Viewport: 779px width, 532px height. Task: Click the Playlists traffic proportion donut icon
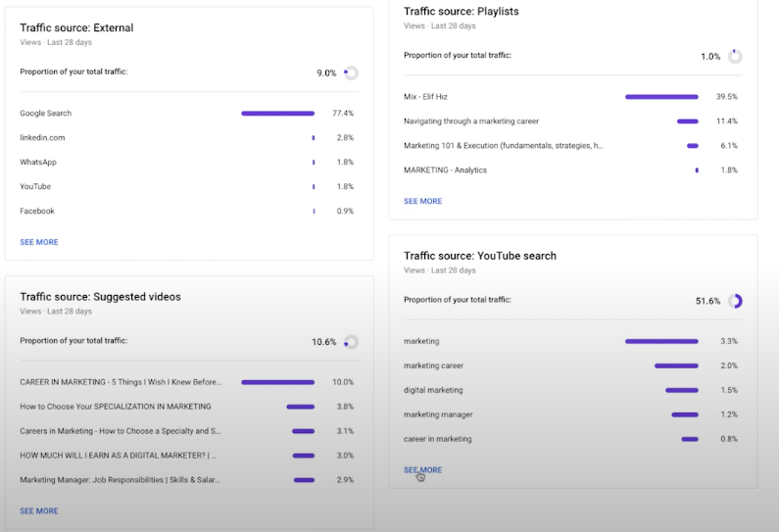735,57
